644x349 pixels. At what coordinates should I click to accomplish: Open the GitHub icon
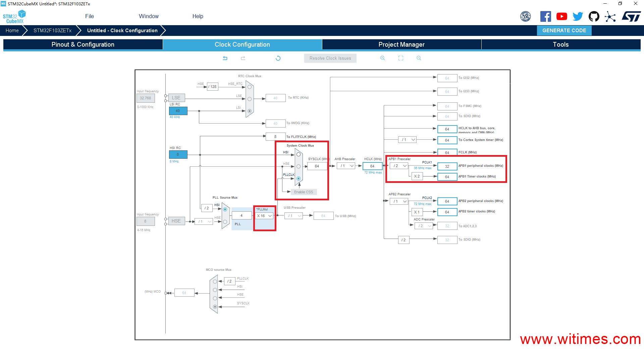594,16
